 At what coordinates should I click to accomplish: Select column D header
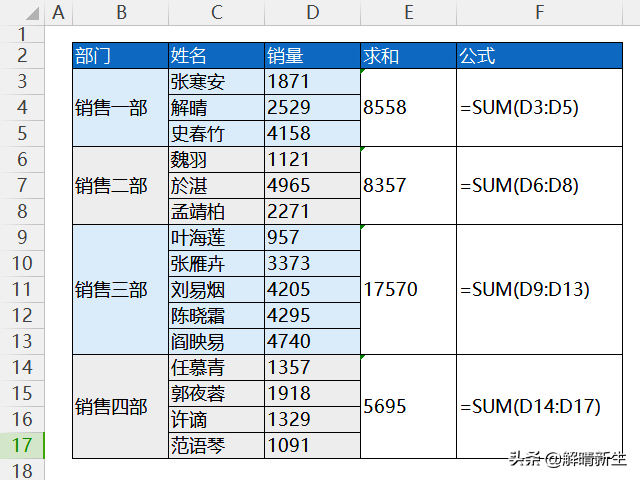(x=313, y=12)
